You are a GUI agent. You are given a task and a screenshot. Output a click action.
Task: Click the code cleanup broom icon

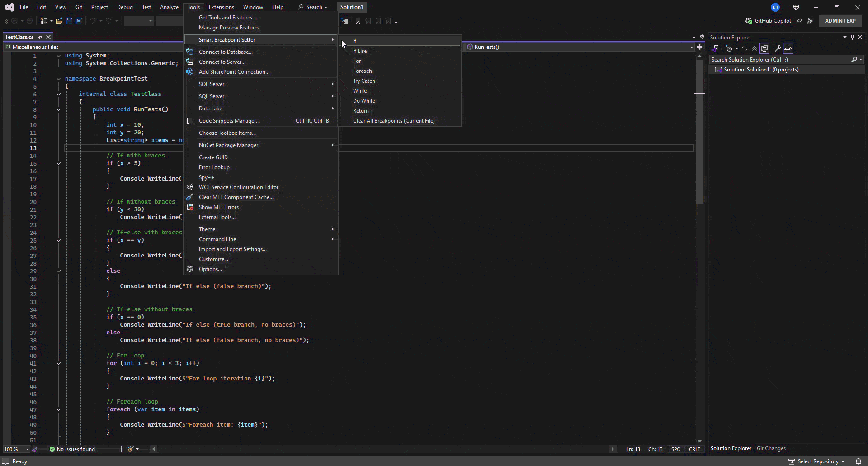[x=131, y=449]
